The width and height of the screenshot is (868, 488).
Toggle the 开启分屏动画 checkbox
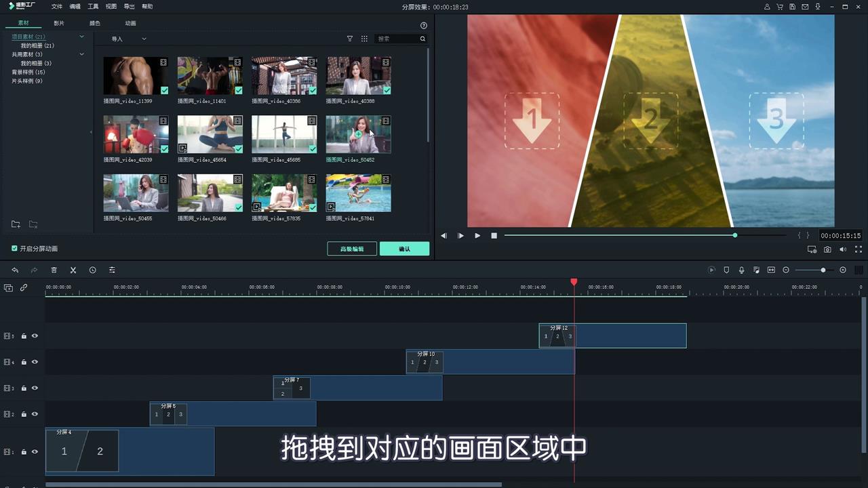point(15,249)
